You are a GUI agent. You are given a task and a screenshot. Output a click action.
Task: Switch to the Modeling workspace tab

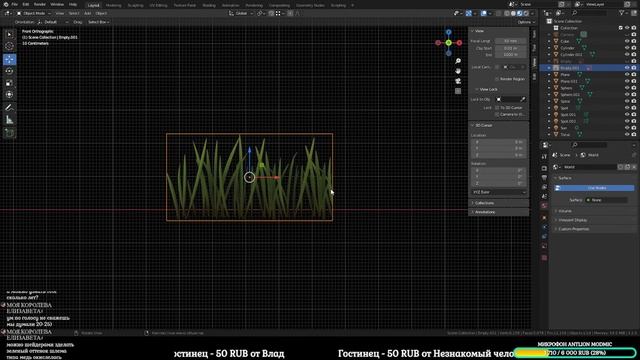click(x=113, y=5)
